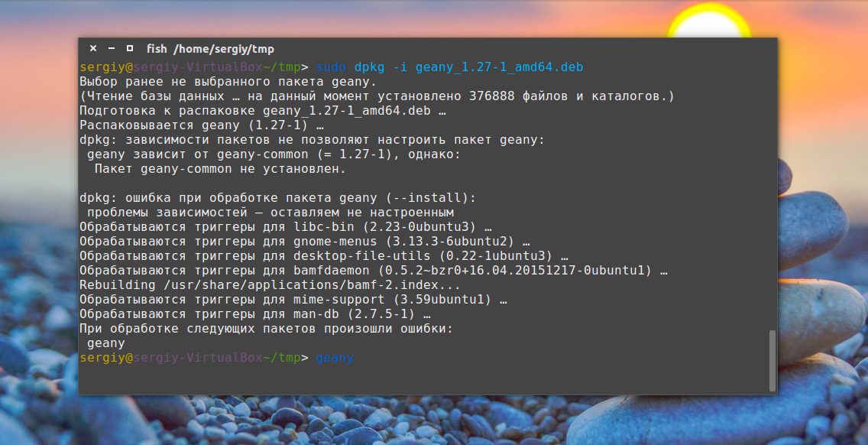Click the geany_1.27-1_amd64.deb filename in the command
The width and height of the screenshot is (868, 445).
(499, 67)
